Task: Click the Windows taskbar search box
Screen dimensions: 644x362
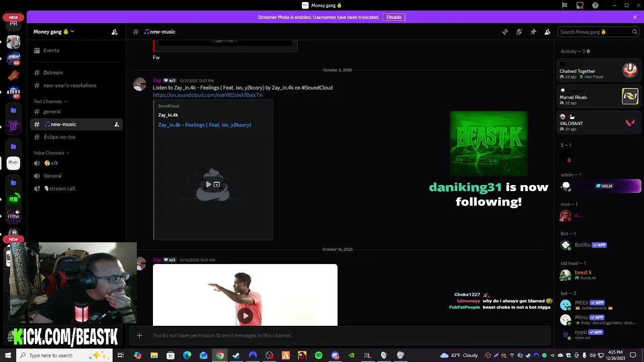Action: pos(64,355)
